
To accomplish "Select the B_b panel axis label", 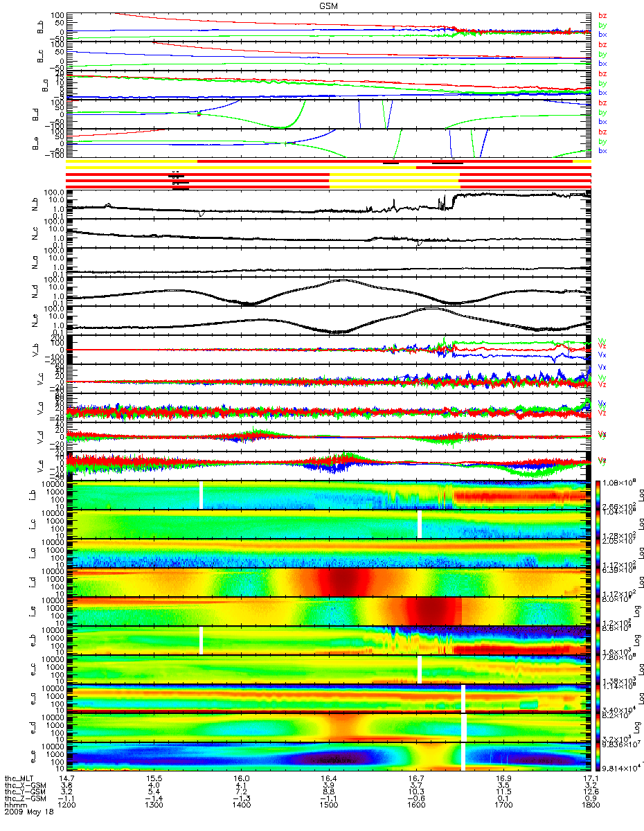I will (x=41, y=26).
